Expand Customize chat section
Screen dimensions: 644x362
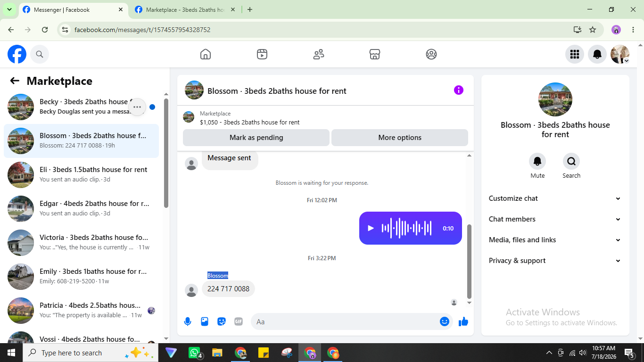(555, 198)
